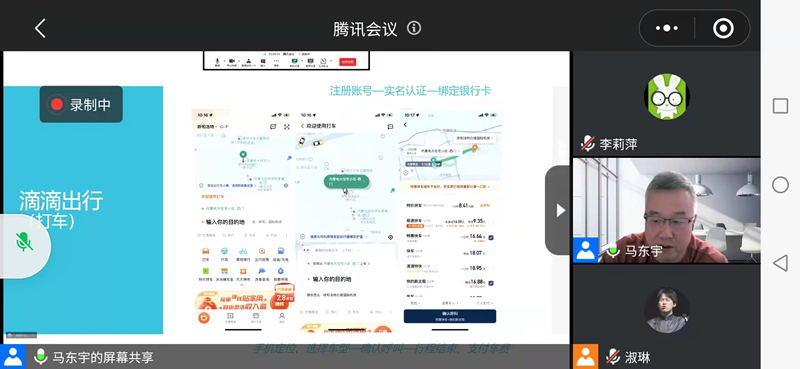Go back using the header arrow
The image size is (800, 369).
click(x=40, y=28)
